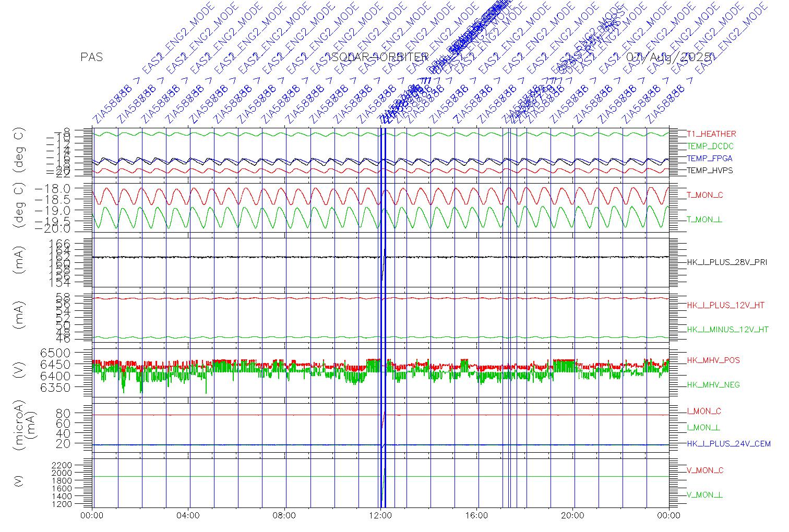Select the TEMP_DCDC legend label
This screenshot has height=532, width=789.
[710, 147]
